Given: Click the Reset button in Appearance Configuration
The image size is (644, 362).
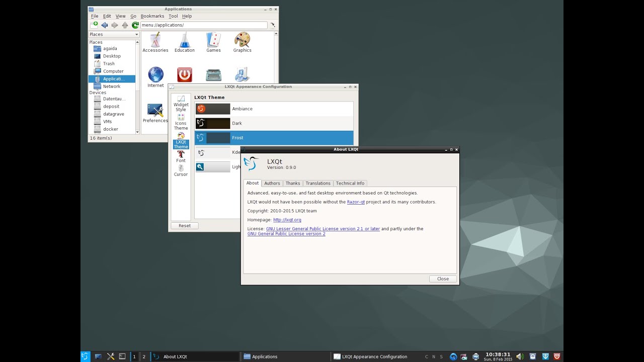Looking at the screenshot, I should 185,225.
